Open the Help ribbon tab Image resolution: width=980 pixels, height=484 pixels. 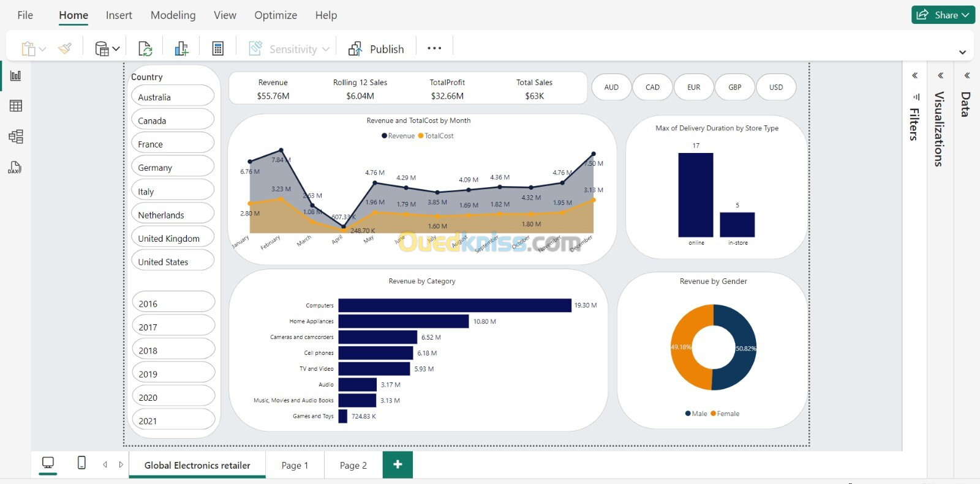[x=326, y=15]
